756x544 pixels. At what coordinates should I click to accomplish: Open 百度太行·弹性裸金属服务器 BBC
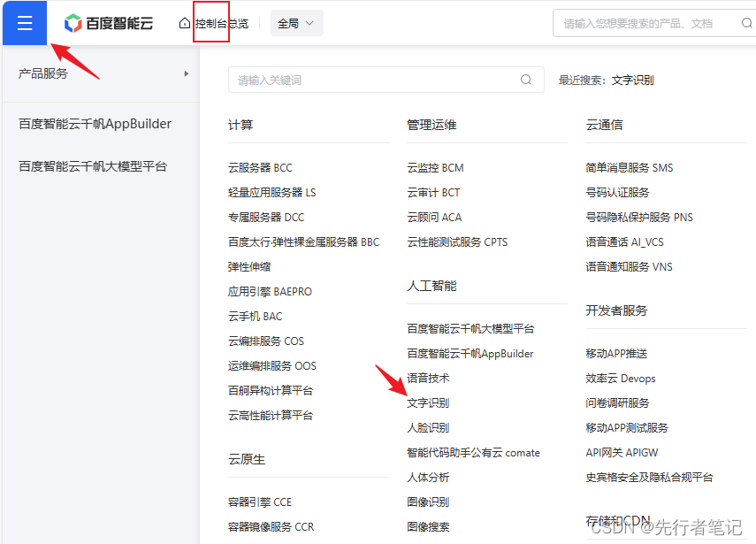coord(304,242)
